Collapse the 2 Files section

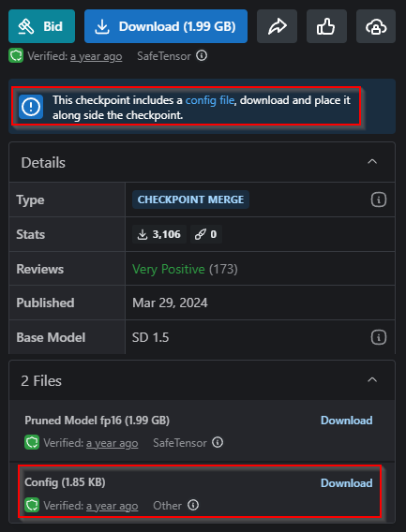pos(372,379)
